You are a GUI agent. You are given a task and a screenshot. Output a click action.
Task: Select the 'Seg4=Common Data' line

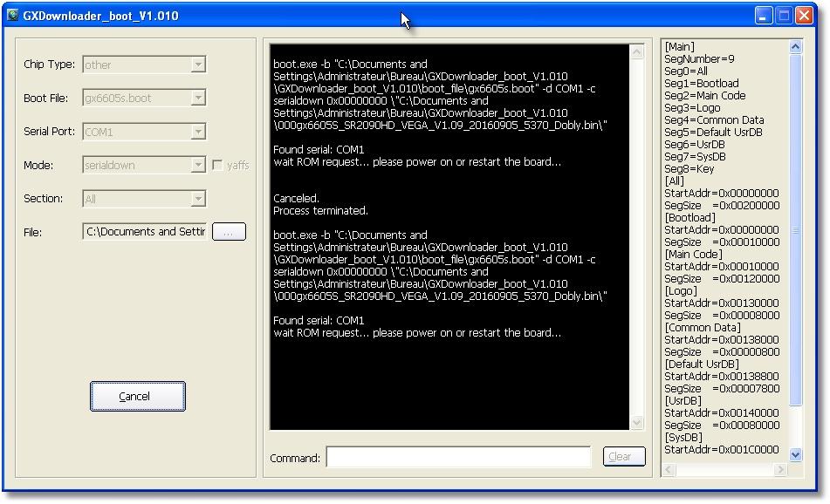point(714,119)
